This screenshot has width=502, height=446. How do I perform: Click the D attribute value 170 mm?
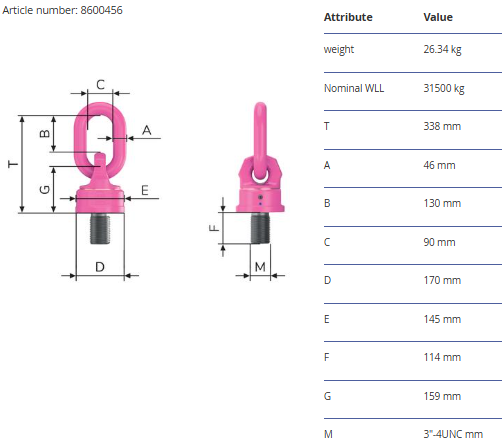442,280
